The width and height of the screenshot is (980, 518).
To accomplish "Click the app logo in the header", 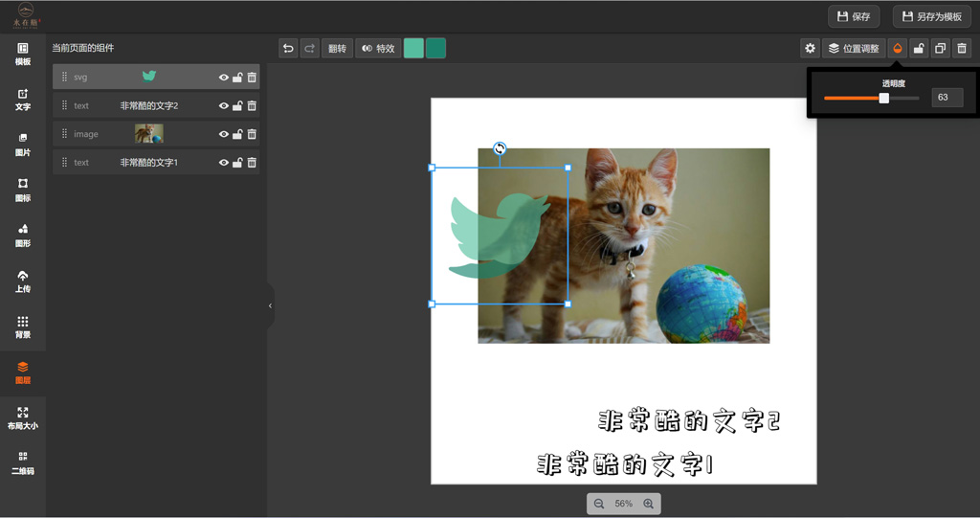I will coord(26,15).
